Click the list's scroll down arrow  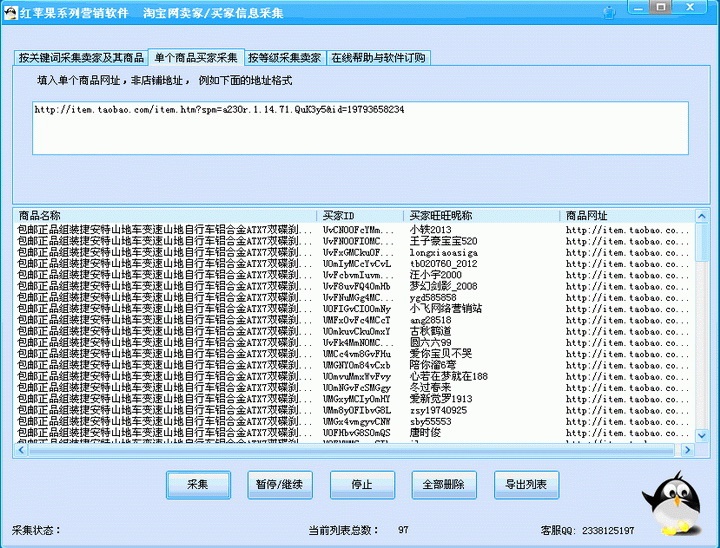click(702, 435)
